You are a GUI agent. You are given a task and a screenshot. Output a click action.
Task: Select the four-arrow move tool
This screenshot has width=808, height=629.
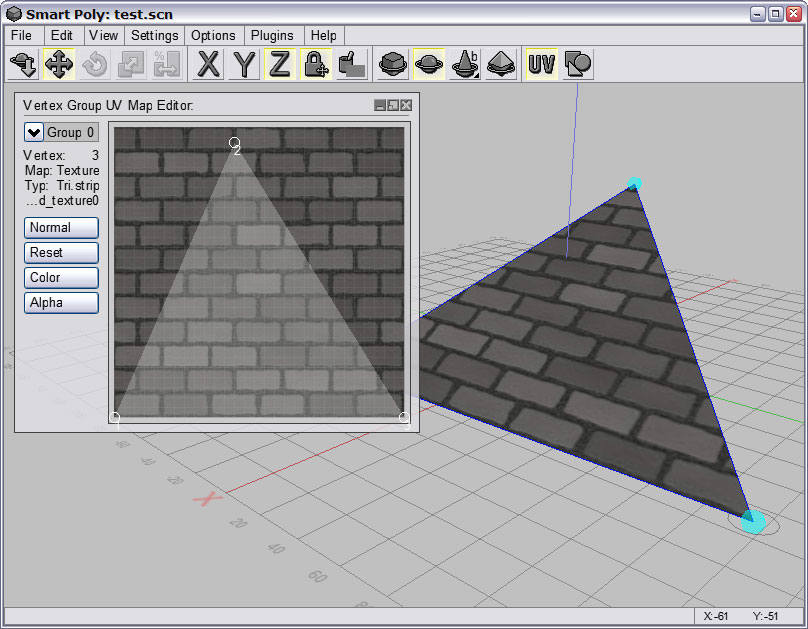[x=59, y=65]
